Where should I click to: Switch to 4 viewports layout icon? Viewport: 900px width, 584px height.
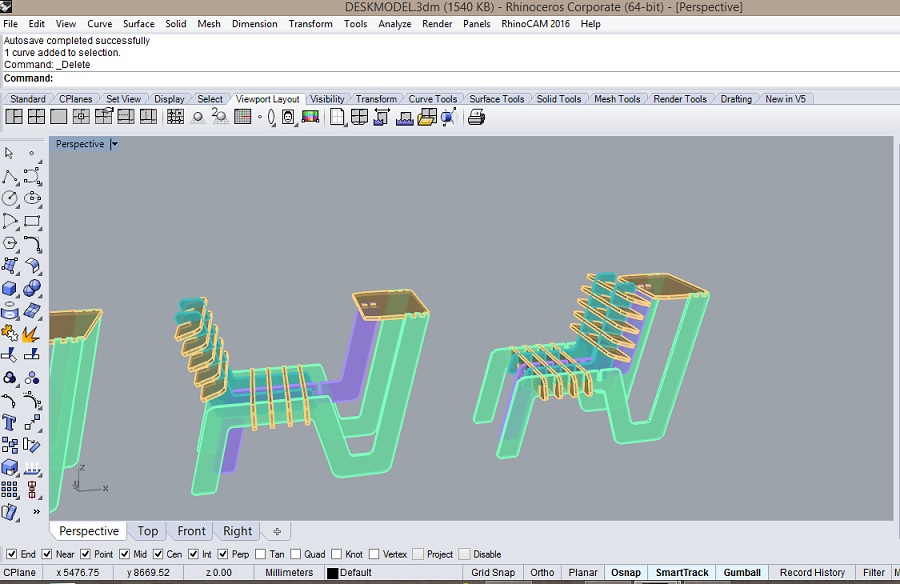pos(36,117)
